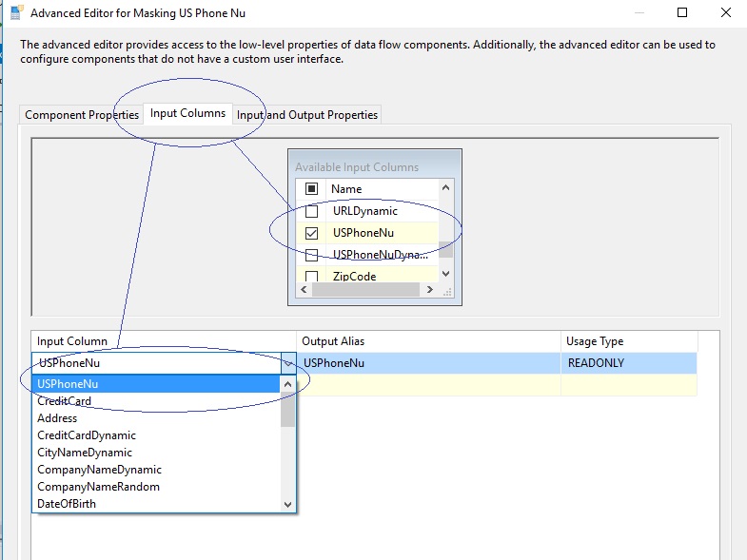Maximize the Advanced Editor window
The image size is (747, 560).
(x=682, y=12)
